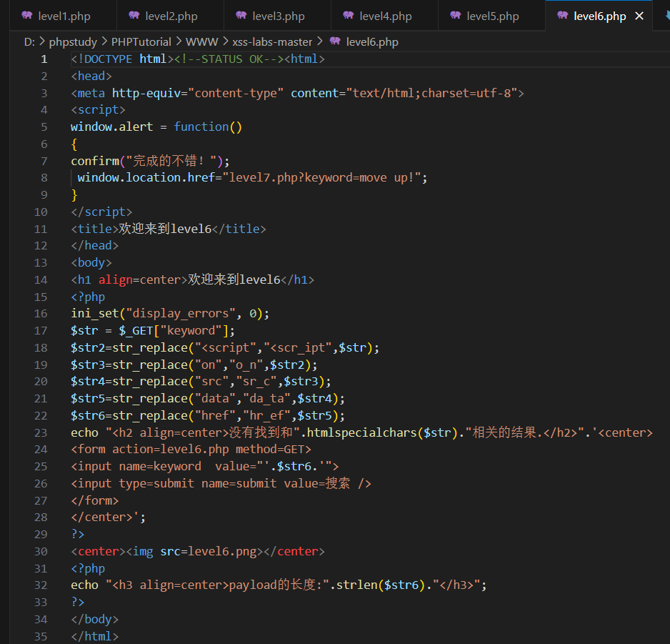Click 'ini_set' on line 16
The height and width of the screenshot is (644, 670).
(95, 314)
